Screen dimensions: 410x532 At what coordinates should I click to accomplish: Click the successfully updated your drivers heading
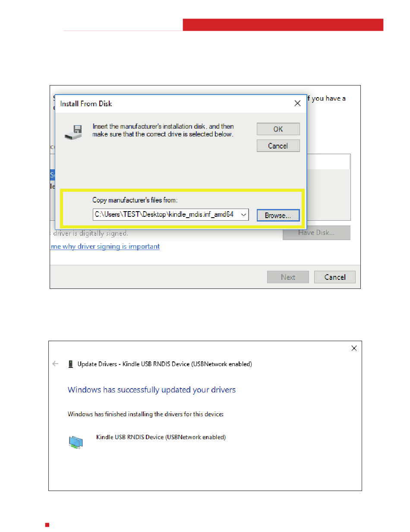[x=151, y=389]
